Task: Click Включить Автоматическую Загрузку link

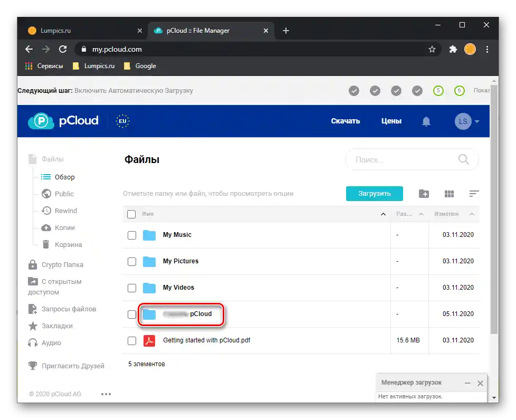Action: pyautogui.click(x=133, y=91)
